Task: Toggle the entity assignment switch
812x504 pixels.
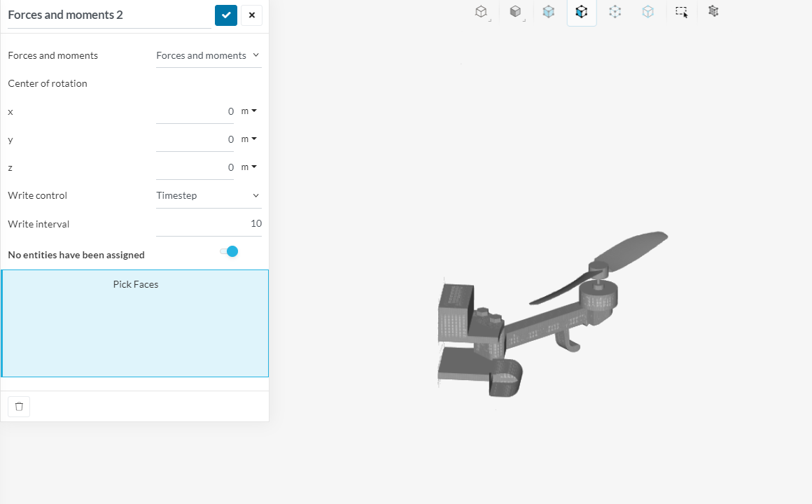Action: pyautogui.click(x=229, y=251)
